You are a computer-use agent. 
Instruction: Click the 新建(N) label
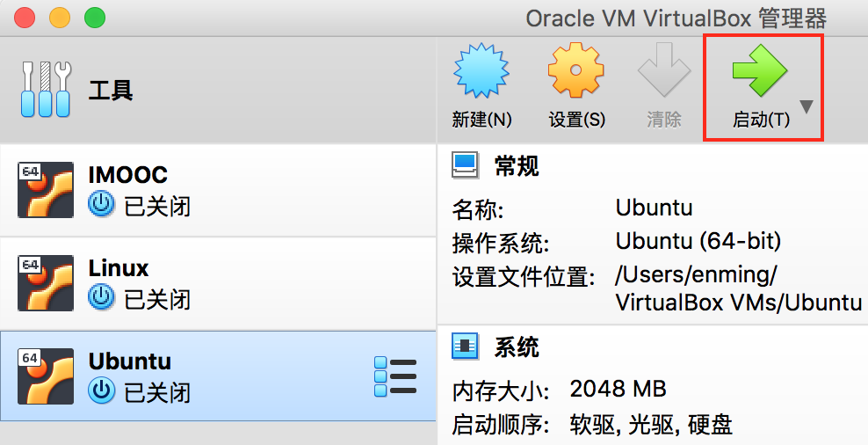coord(481,119)
